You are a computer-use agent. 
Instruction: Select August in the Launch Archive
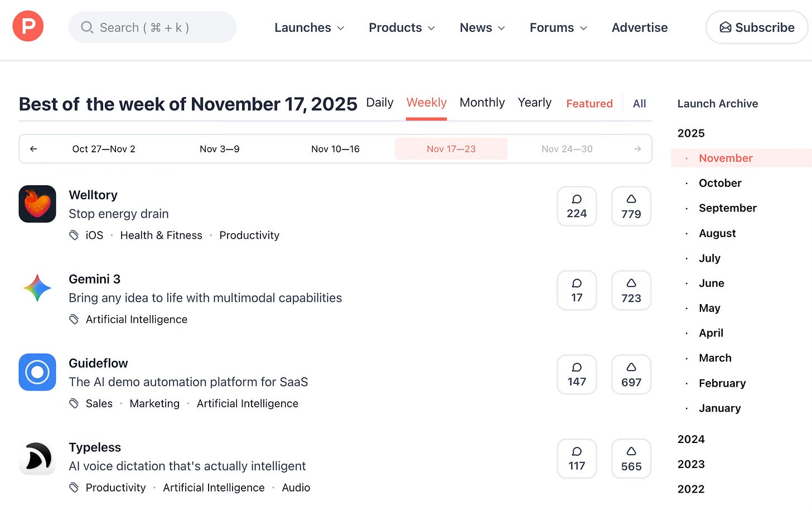717,233
